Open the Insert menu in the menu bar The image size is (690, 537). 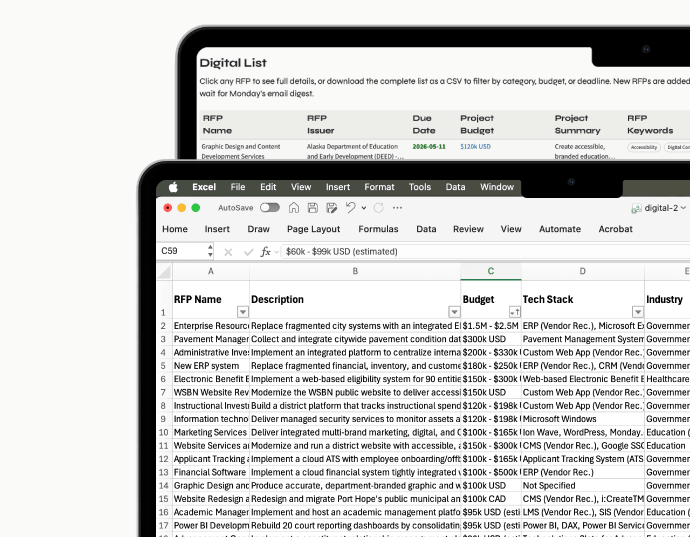click(338, 187)
